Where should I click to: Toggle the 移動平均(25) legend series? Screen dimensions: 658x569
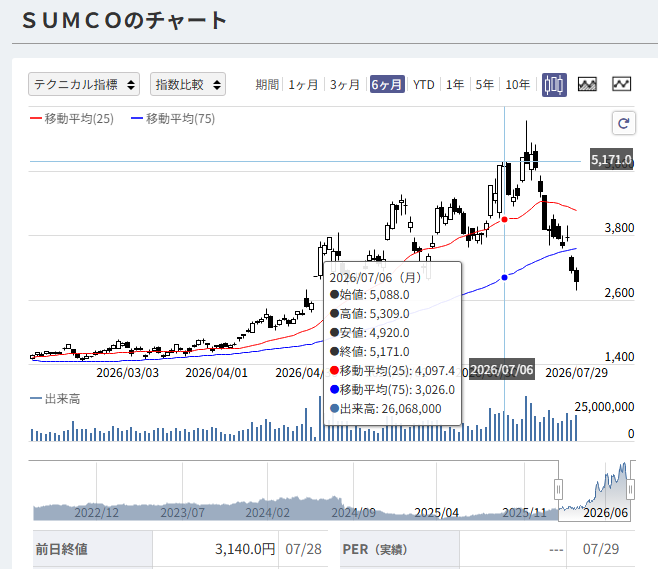(72, 119)
